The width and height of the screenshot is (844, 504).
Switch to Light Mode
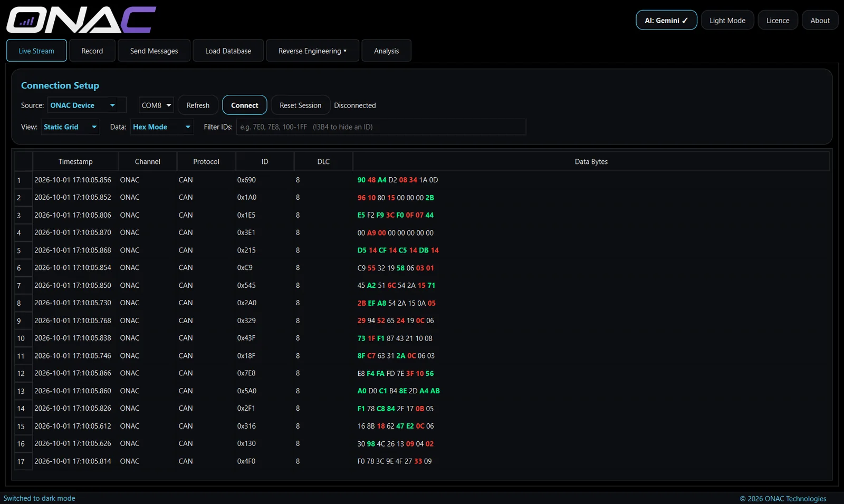(727, 21)
